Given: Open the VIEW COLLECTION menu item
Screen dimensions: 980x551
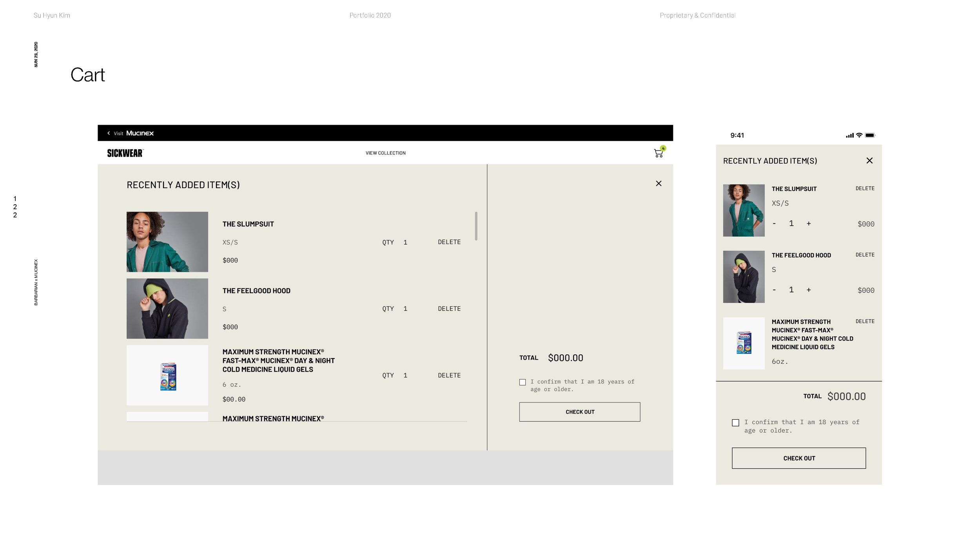Looking at the screenshot, I should (x=385, y=153).
